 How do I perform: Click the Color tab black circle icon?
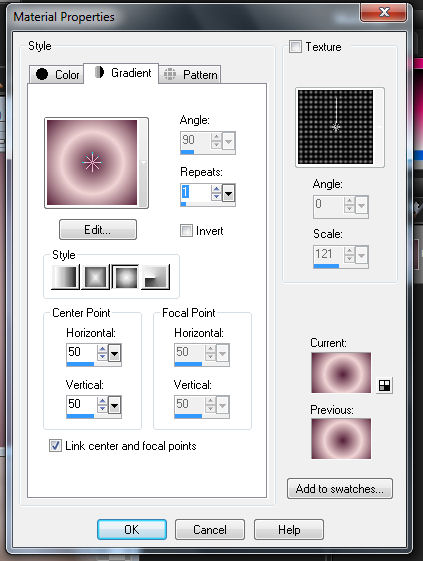click(42, 74)
